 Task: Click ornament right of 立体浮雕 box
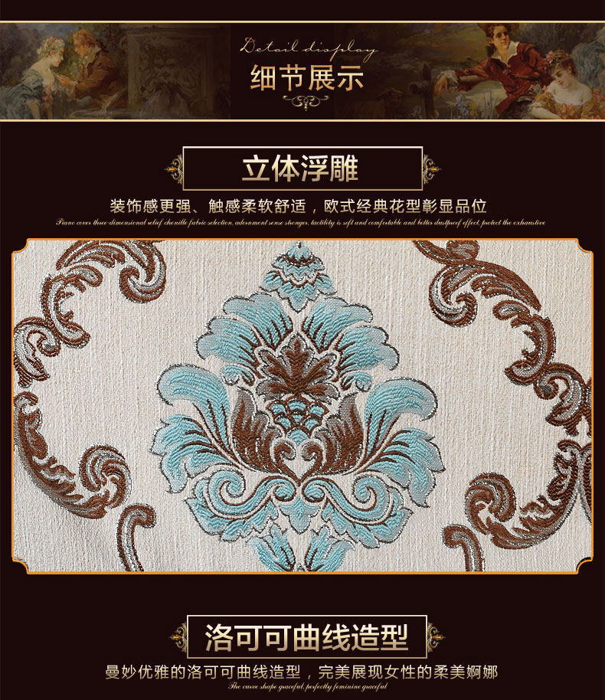click(431, 169)
